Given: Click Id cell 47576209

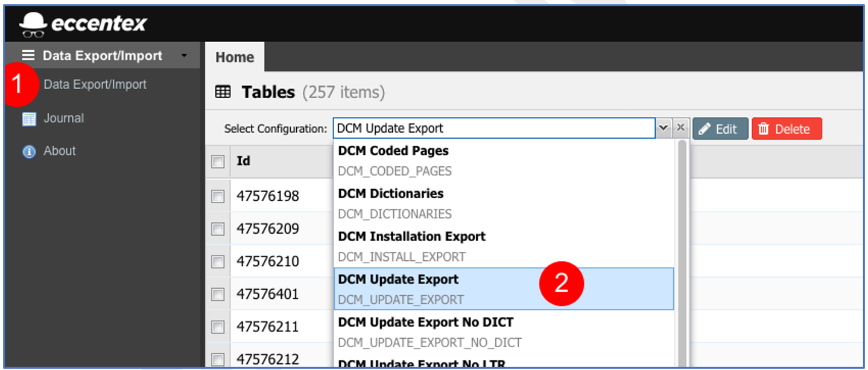Looking at the screenshot, I should pyautogui.click(x=267, y=229).
